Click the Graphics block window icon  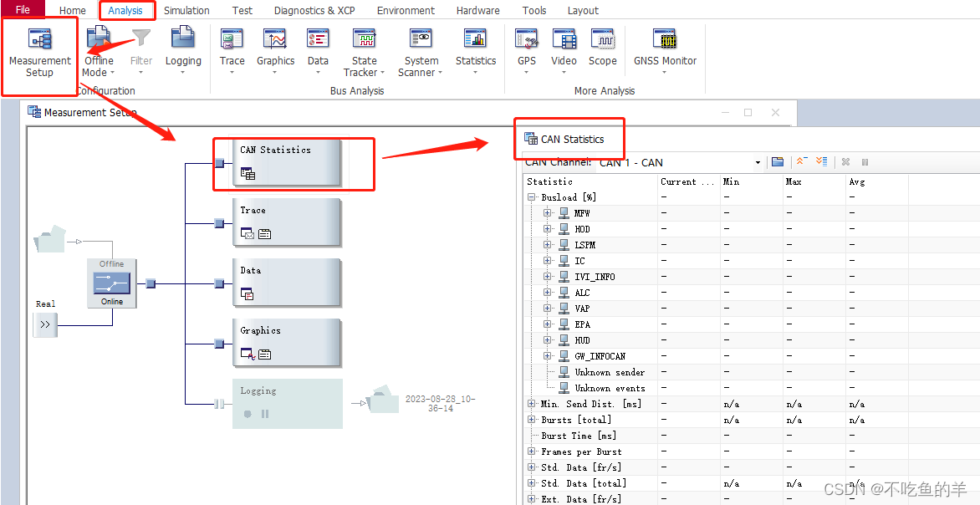click(248, 355)
